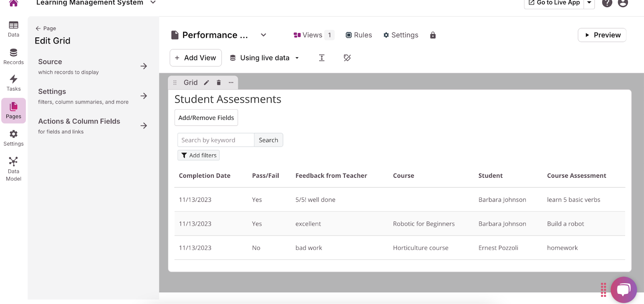
Task: Open the Grid more options ellipsis
Action: point(231,82)
